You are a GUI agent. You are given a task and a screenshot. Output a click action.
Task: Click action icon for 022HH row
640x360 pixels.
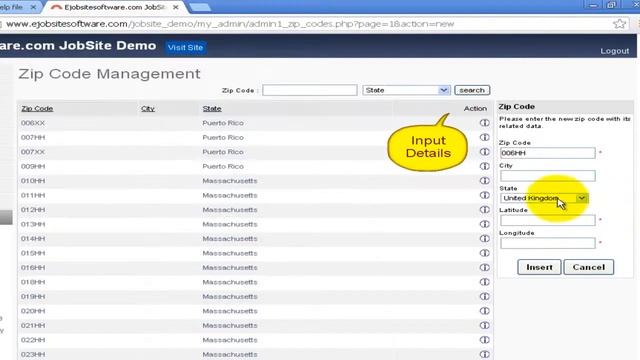(x=484, y=340)
